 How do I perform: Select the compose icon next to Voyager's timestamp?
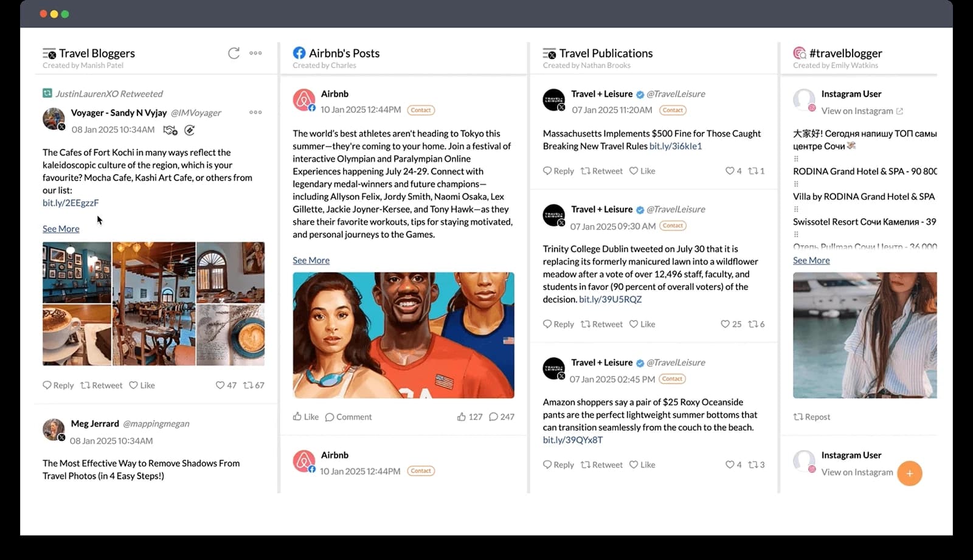point(189,130)
